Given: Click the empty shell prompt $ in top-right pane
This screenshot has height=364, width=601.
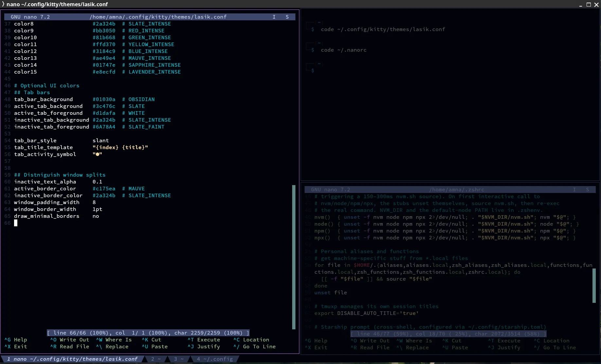Looking at the screenshot, I should (x=313, y=70).
